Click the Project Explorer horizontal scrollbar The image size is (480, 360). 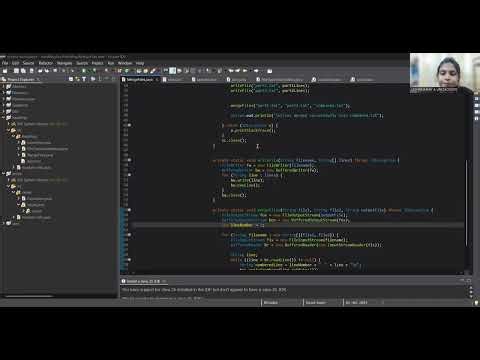pyautogui.click(x=29, y=296)
